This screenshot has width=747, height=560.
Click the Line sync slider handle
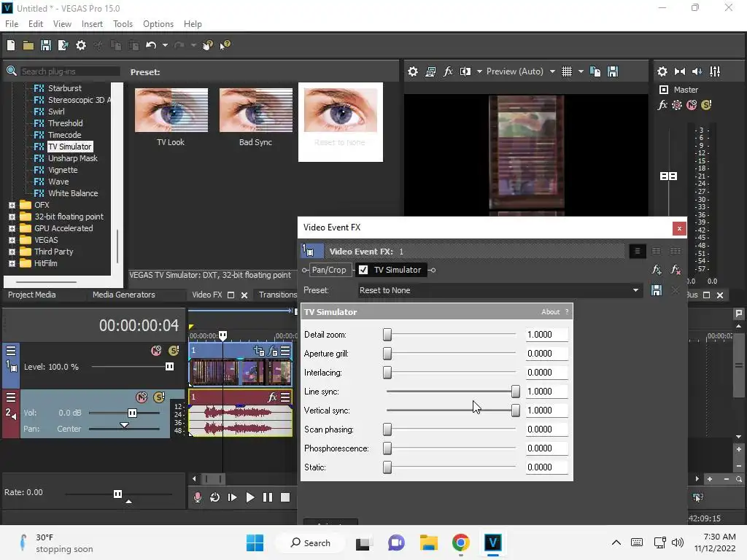pos(516,392)
